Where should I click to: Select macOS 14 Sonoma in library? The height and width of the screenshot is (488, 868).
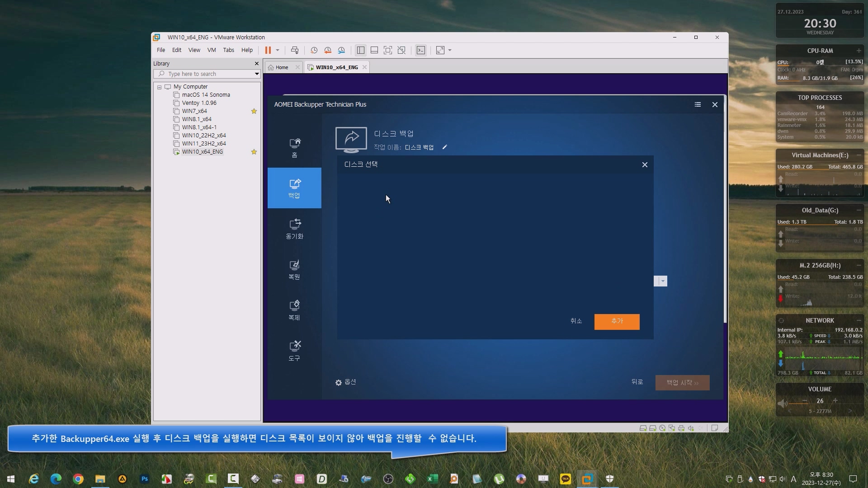pos(206,95)
